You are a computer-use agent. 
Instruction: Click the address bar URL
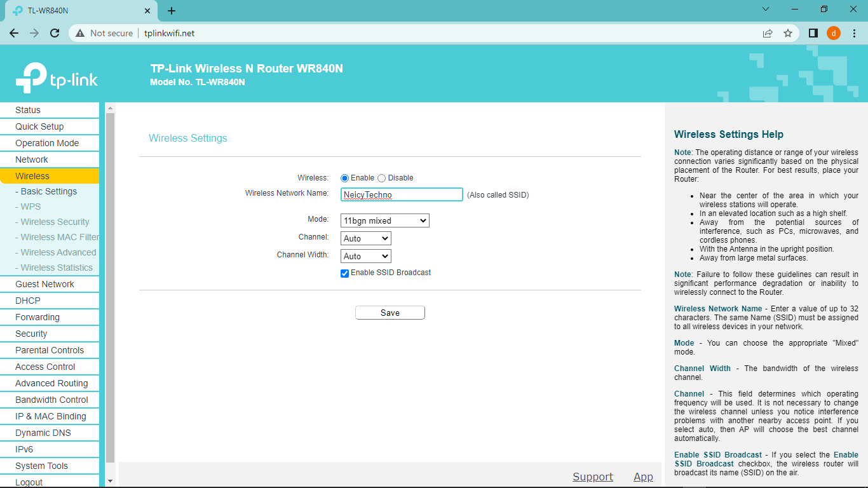pyautogui.click(x=170, y=33)
